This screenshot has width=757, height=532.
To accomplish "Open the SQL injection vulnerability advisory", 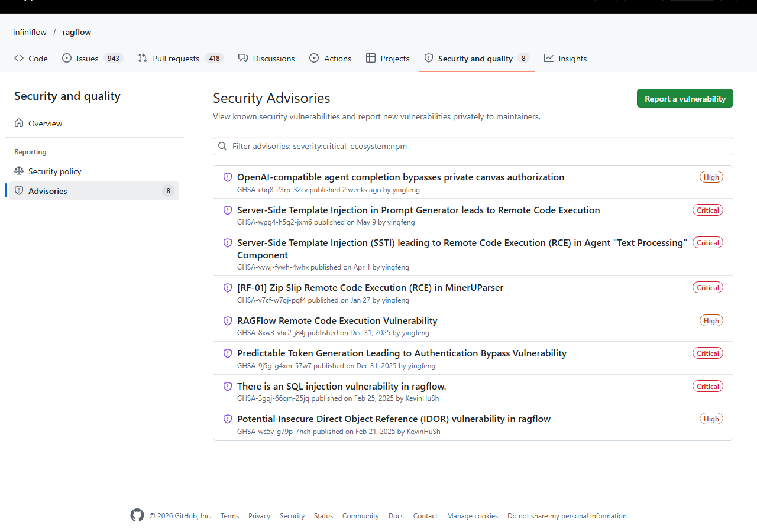I will (x=341, y=387).
